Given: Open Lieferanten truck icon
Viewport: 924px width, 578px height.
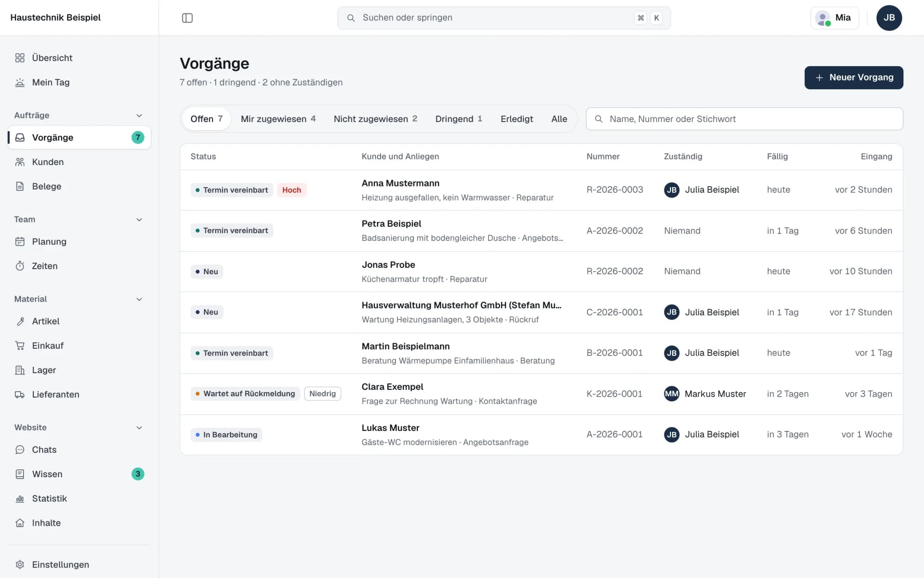Looking at the screenshot, I should (20, 394).
